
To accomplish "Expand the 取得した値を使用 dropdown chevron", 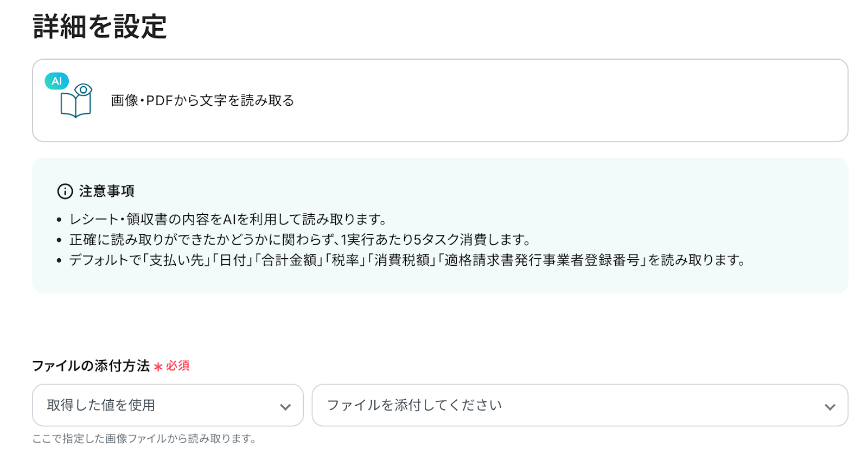I will 285,407.
